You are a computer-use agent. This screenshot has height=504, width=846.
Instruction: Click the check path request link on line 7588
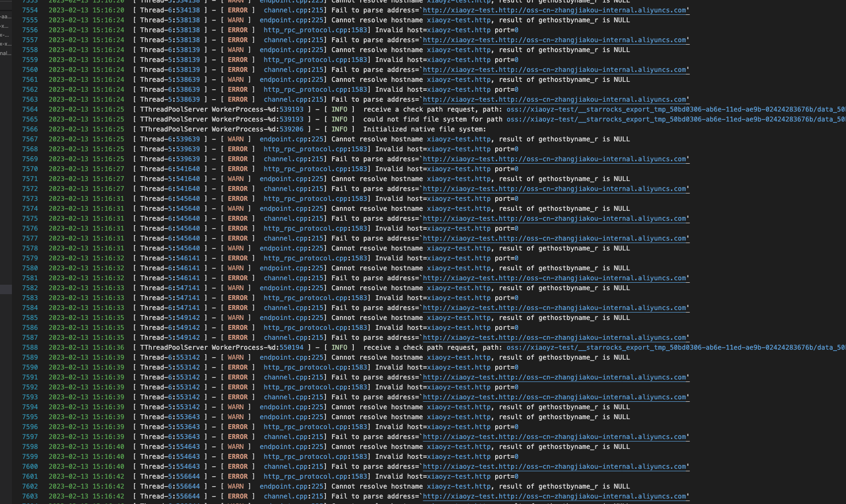(x=670, y=347)
